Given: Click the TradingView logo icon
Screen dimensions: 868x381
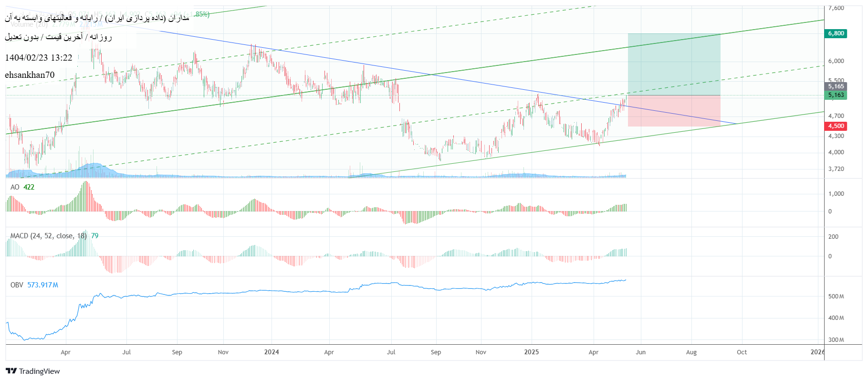Looking at the screenshot, I should tap(11, 371).
